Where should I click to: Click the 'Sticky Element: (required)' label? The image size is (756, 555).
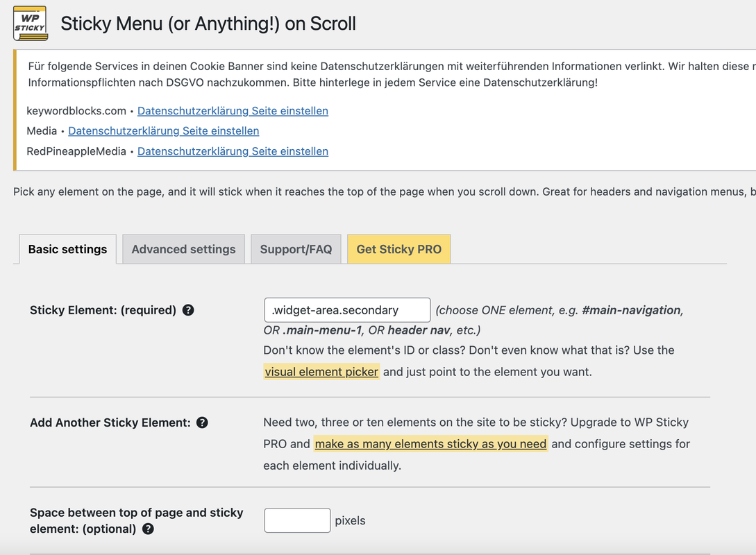(x=103, y=310)
